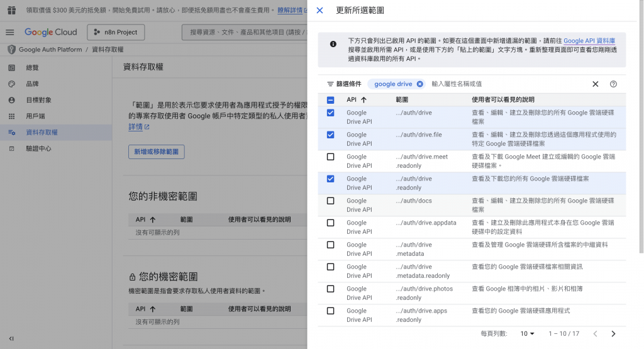644x349 pixels.
Task: Click the google drive filter chip label
Action: [x=393, y=84]
